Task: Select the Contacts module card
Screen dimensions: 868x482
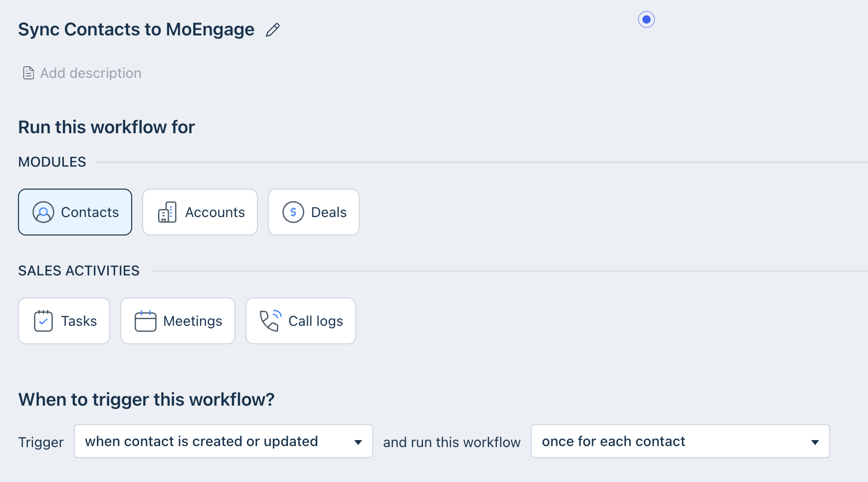Action: [x=75, y=212]
